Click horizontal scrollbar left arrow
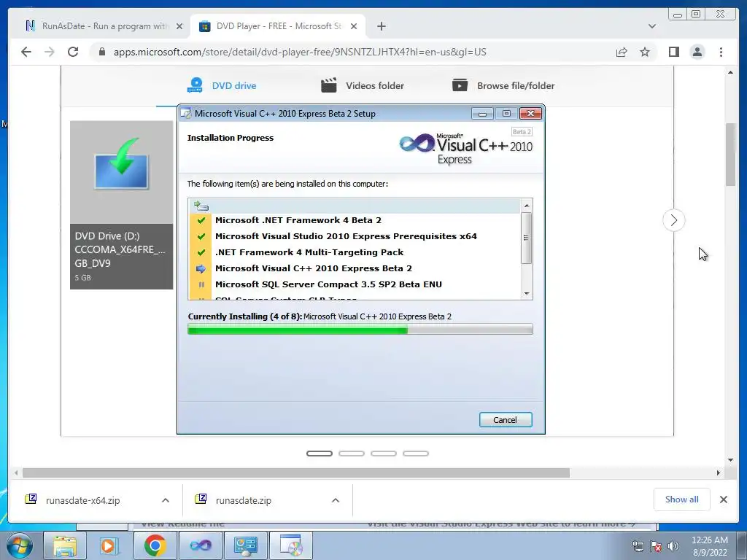 [x=16, y=472]
